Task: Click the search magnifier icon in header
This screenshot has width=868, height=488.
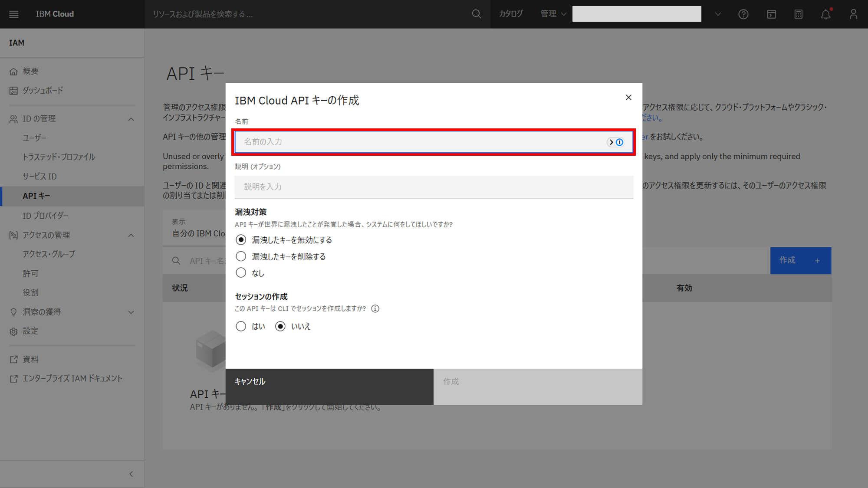Action: (x=476, y=14)
